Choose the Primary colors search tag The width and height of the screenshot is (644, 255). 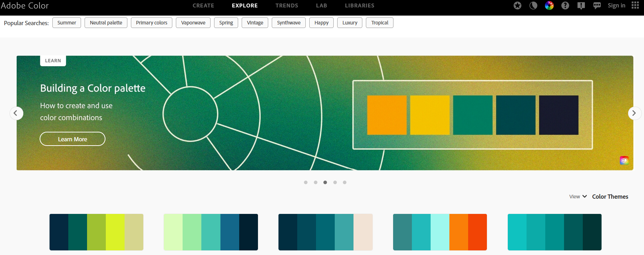click(151, 23)
